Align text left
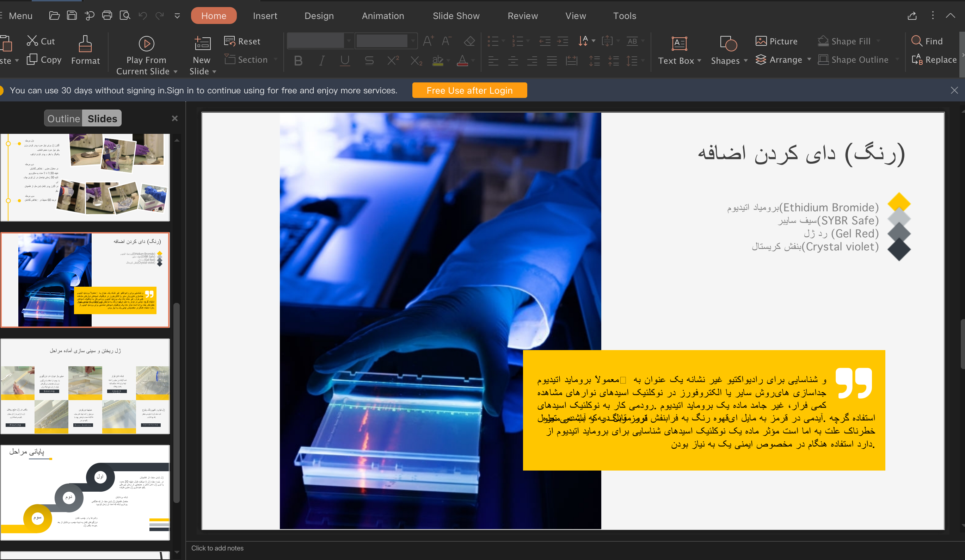This screenshot has height=560, width=965. coord(493,61)
